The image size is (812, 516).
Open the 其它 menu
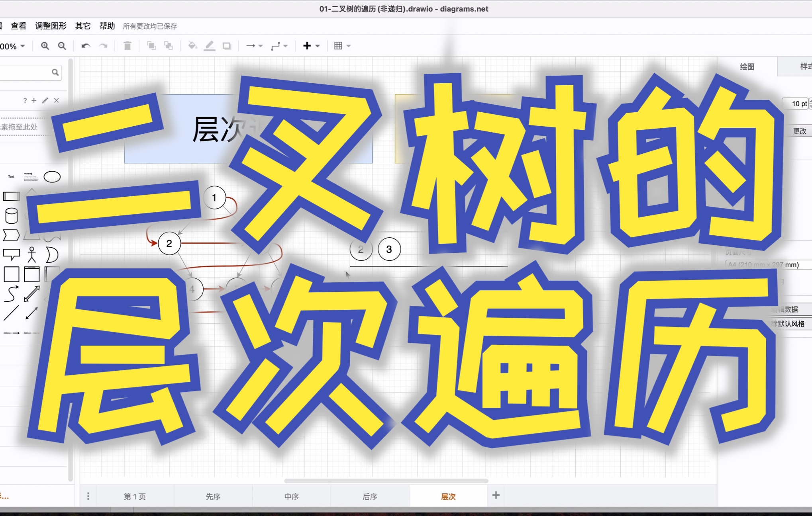click(x=83, y=26)
